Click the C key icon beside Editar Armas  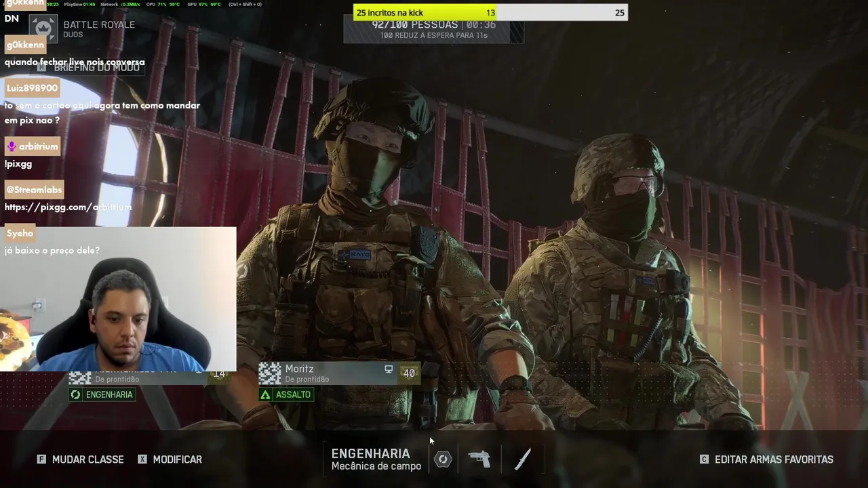(704, 460)
